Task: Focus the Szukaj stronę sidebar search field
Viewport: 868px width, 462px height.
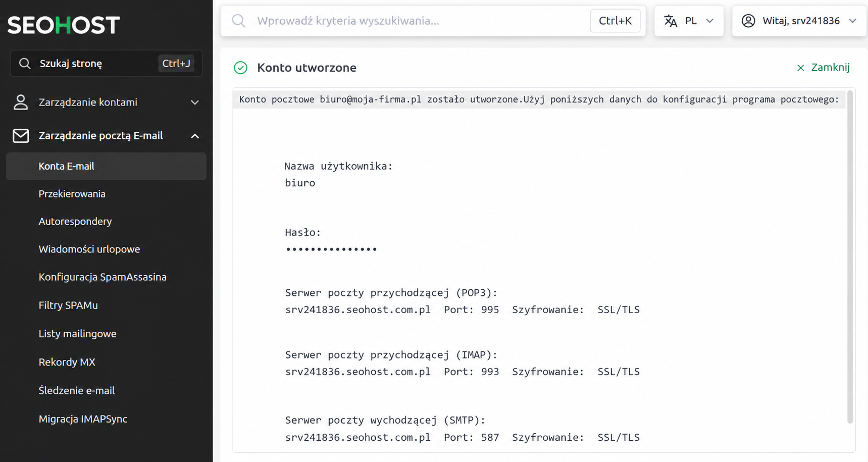Action: tap(106, 64)
